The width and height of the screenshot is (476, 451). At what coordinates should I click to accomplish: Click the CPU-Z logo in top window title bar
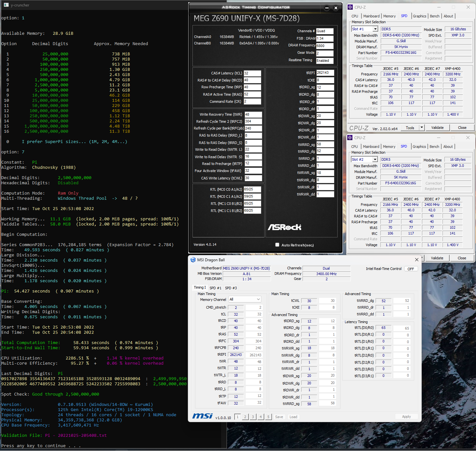350,7
